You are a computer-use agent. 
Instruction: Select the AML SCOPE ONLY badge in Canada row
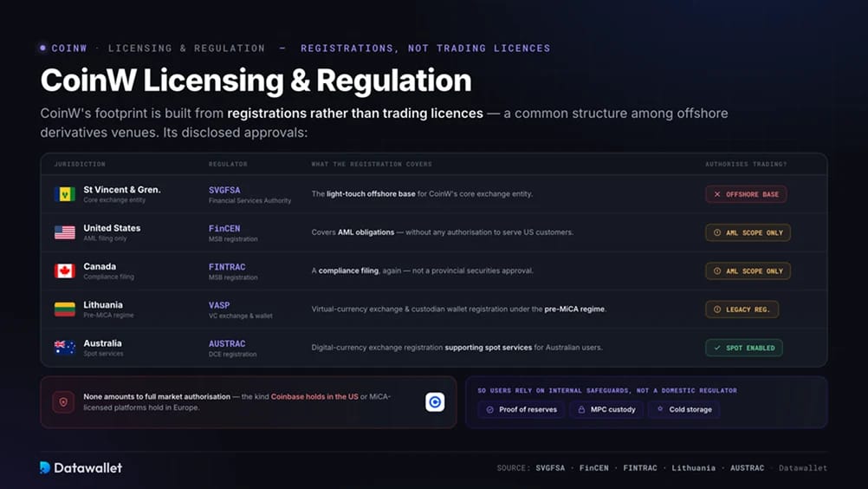748,271
